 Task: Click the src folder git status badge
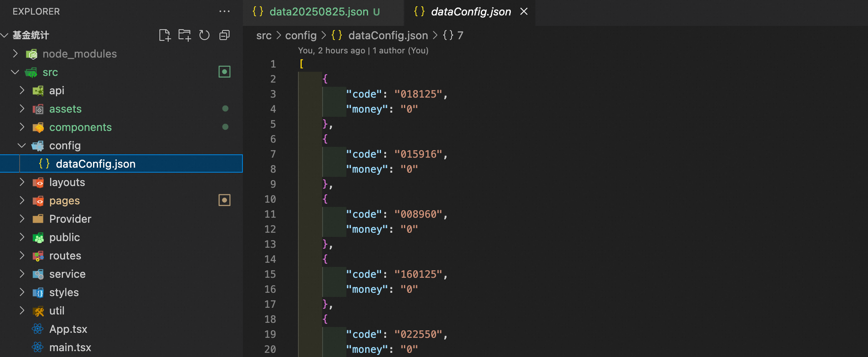click(225, 72)
